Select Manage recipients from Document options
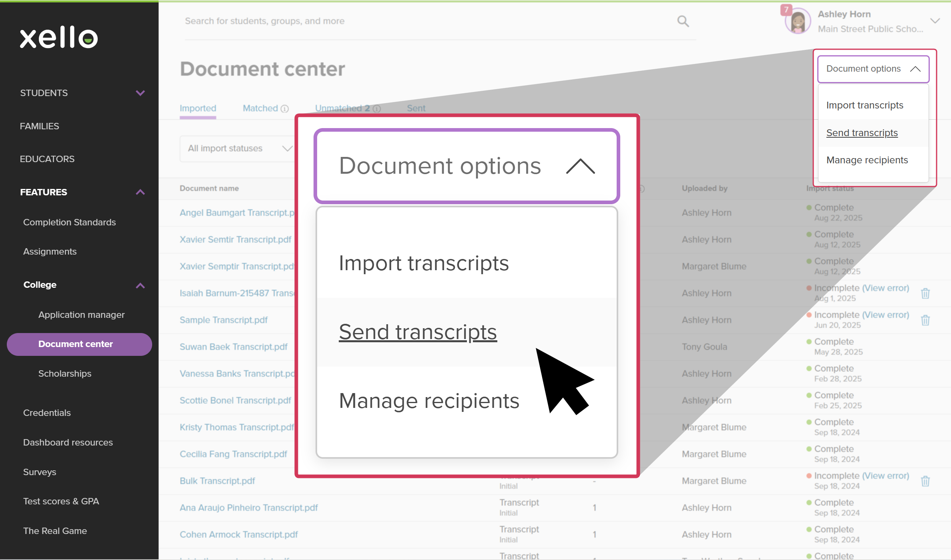The height and width of the screenshot is (560, 951). [x=429, y=401]
